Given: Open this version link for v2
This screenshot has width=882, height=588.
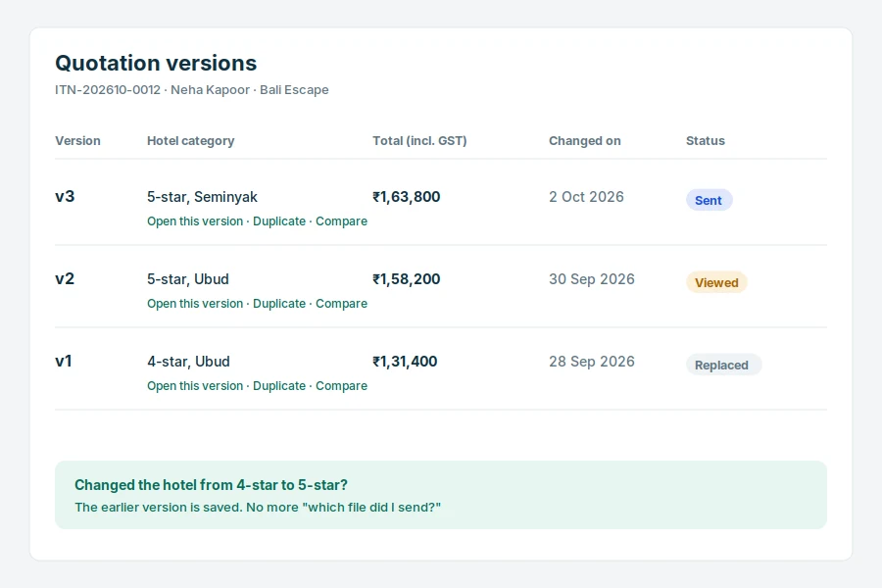Looking at the screenshot, I should (x=195, y=303).
